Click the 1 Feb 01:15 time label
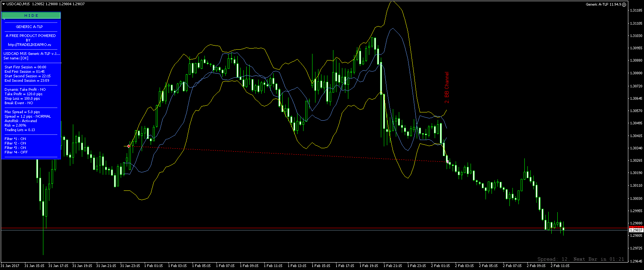The height and width of the screenshot is (270, 644). tap(154, 266)
